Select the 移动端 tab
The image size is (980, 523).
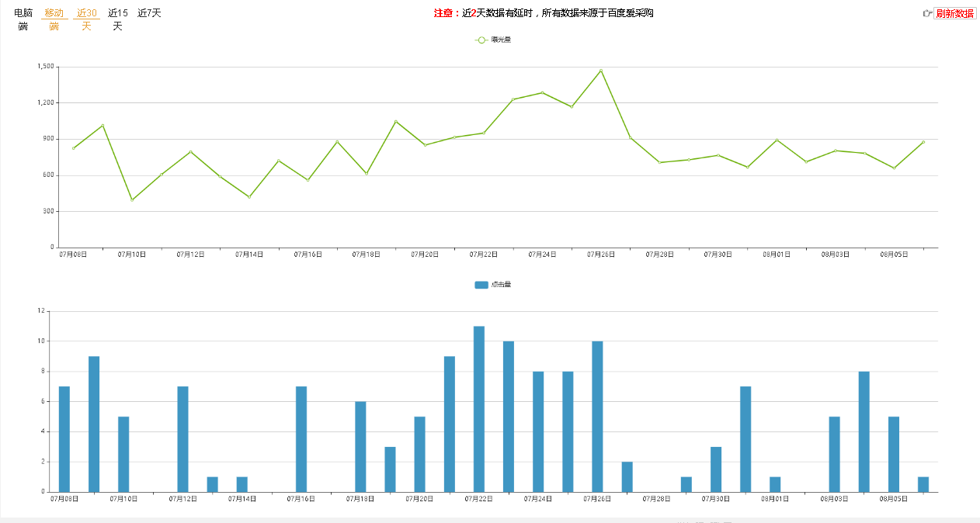tap(54, 19)
